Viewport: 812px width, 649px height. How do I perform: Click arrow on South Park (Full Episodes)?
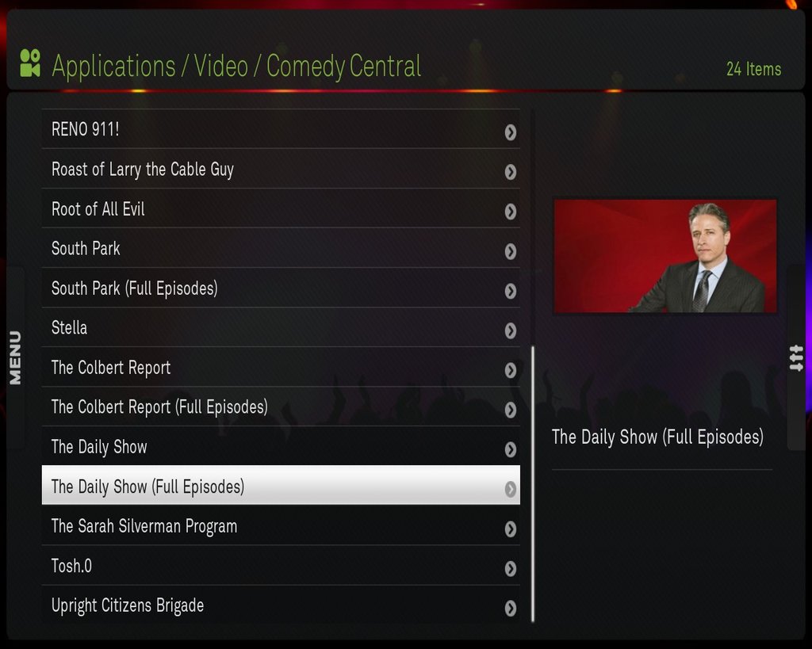coord(511,291)
